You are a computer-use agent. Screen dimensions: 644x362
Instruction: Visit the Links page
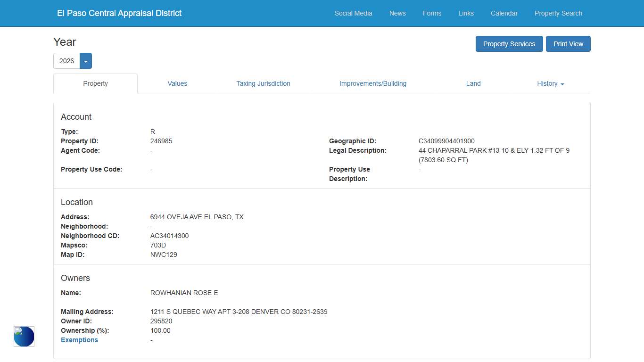[x=466, y=13]
